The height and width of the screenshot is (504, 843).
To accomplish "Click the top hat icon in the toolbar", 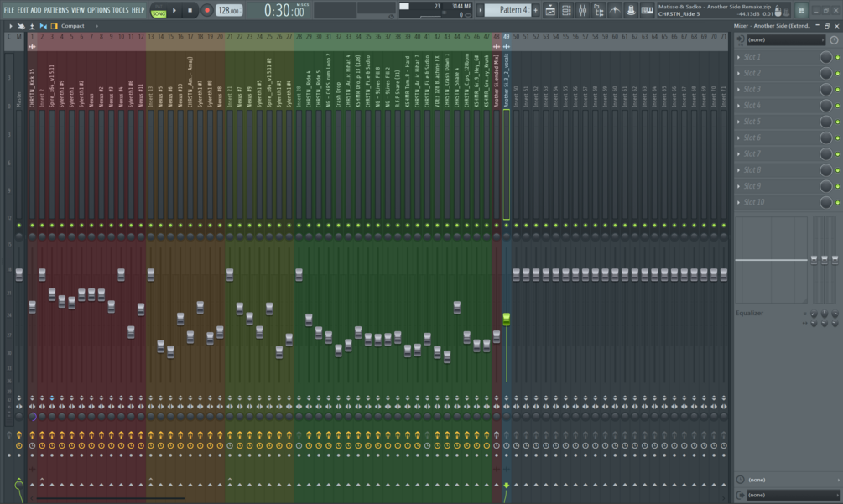I will [631, 10].
